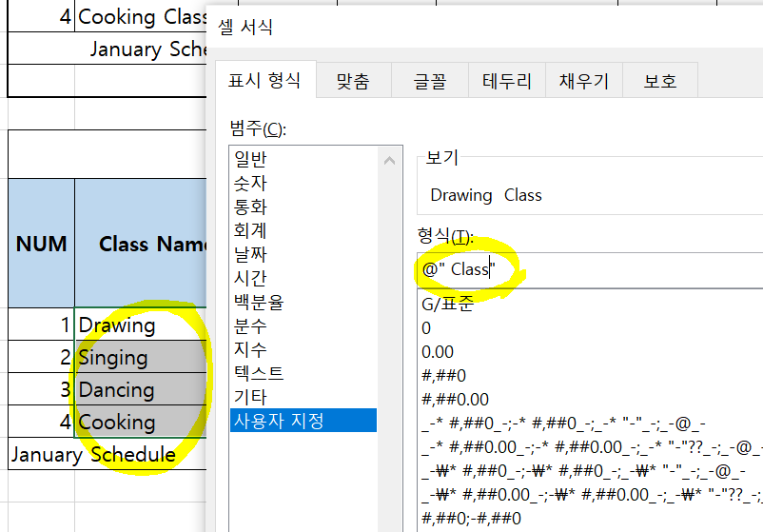This screenshot has width=763, height=532.
Task: Select 텍스트 category
Action: [303, 373]
